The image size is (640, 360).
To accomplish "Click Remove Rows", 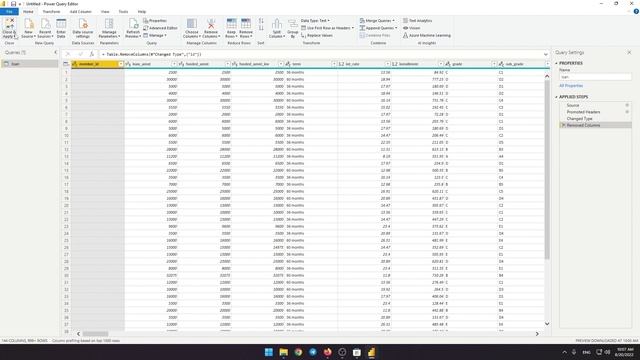I will pyautogui.click(x=246, y=28).
